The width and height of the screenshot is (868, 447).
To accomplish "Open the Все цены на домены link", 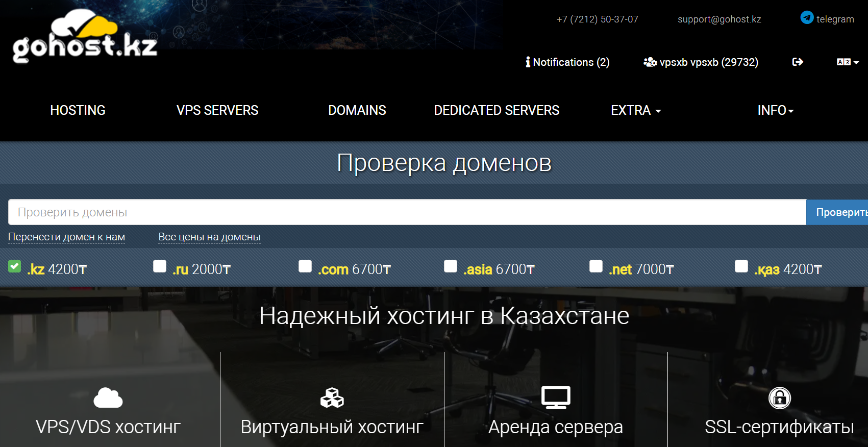I will tap(209, 237).
